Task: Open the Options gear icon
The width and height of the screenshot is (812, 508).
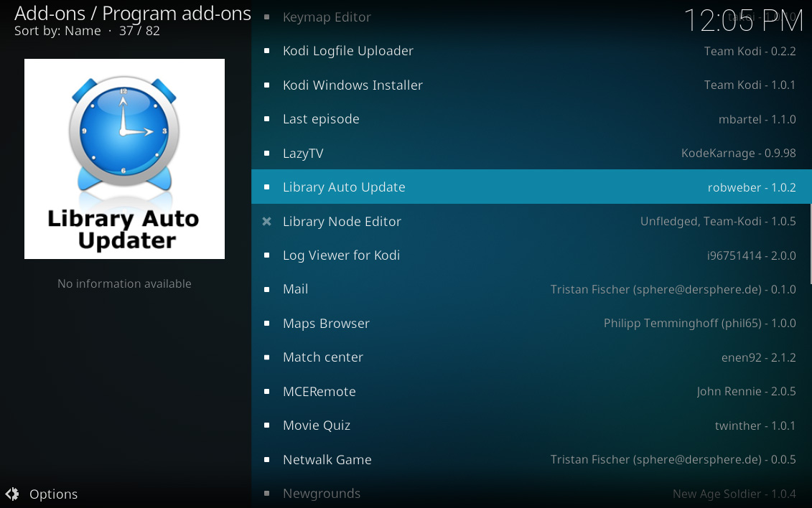Action: pyautogui.click(x=12, y=494)
